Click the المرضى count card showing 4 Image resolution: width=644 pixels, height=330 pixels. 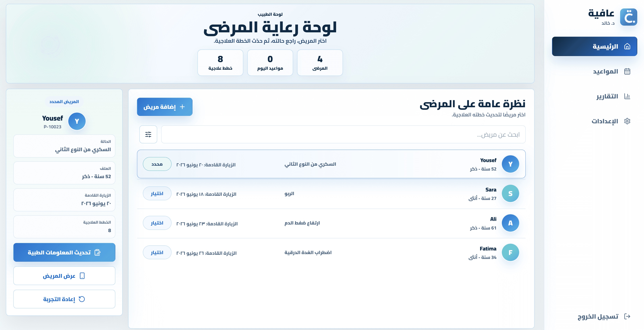point(320,62)
